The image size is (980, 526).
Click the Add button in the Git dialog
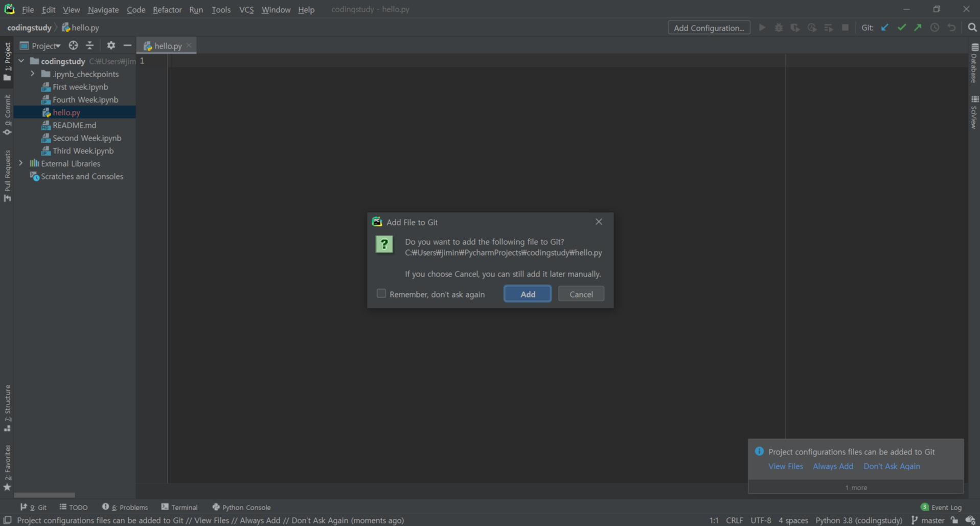click(527, 294)
